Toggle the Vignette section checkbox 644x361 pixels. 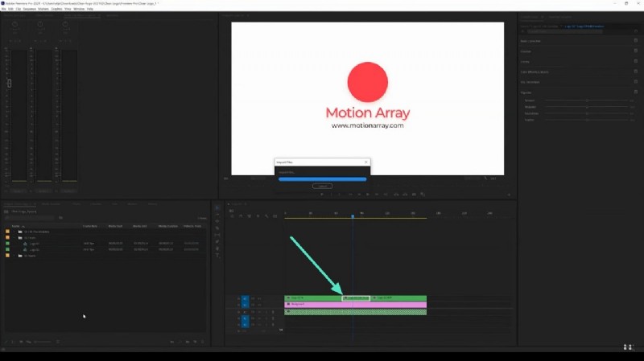636,92
